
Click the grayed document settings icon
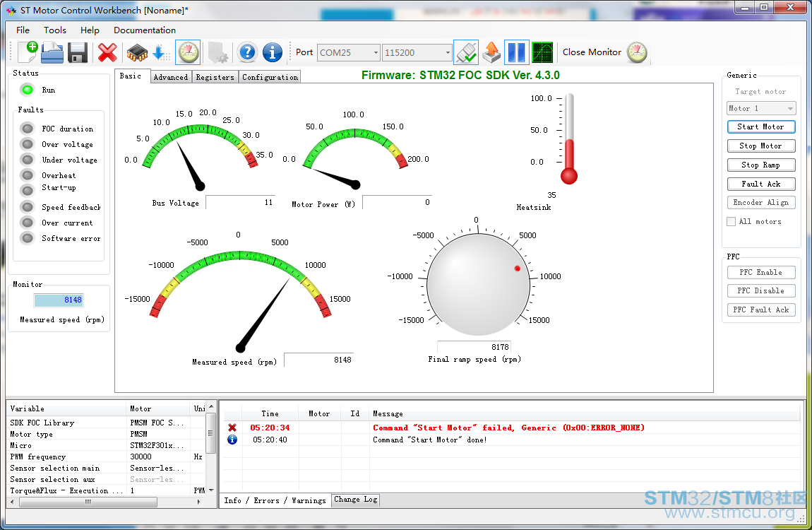pyautogui.click(x=217, y=52)
